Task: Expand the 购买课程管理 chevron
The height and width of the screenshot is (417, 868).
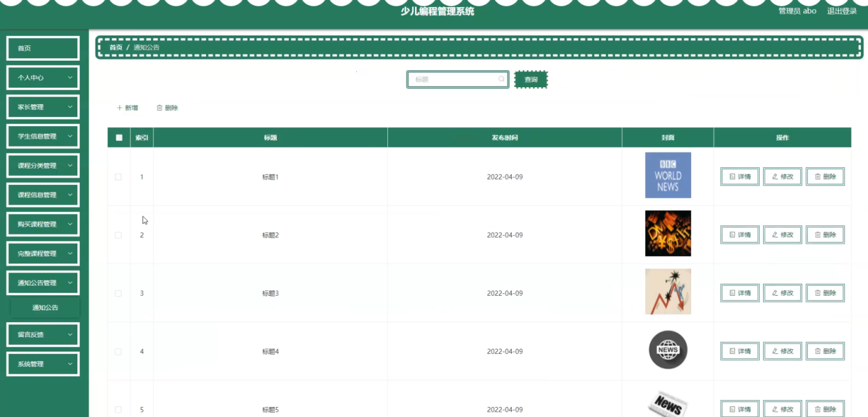Action: tap(70, 224)
